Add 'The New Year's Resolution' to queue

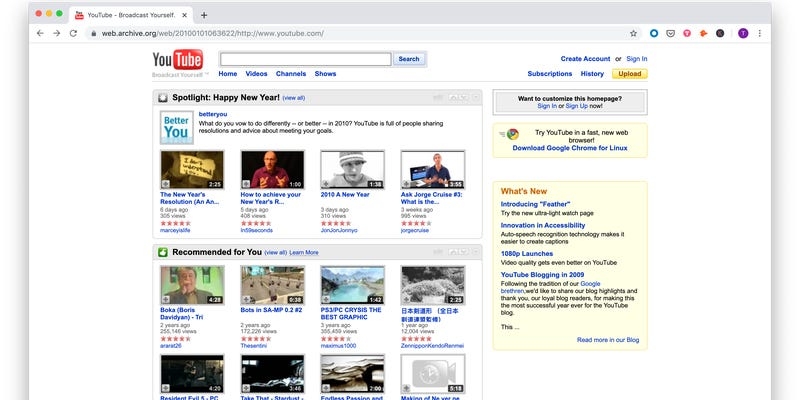click(x=166, y=184)
